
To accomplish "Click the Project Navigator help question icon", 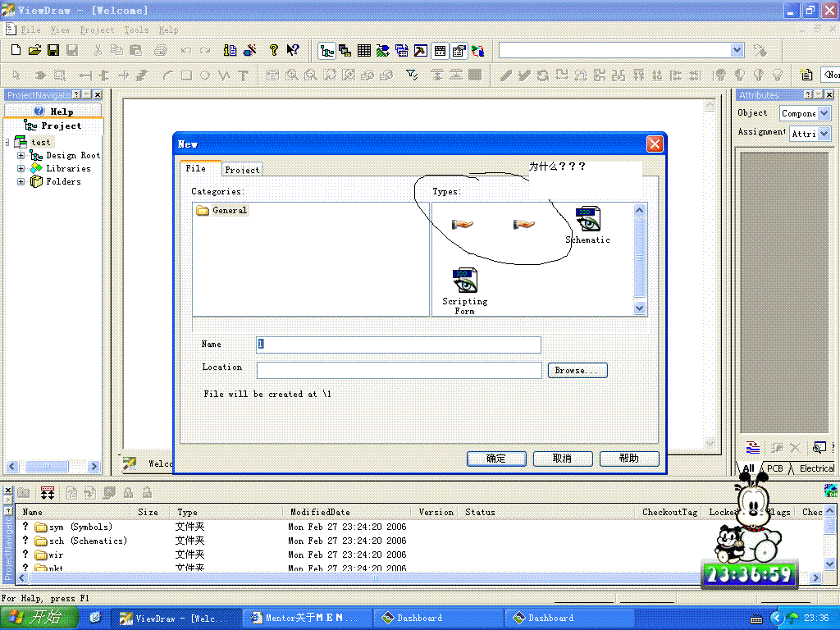I will pos(77,95).
